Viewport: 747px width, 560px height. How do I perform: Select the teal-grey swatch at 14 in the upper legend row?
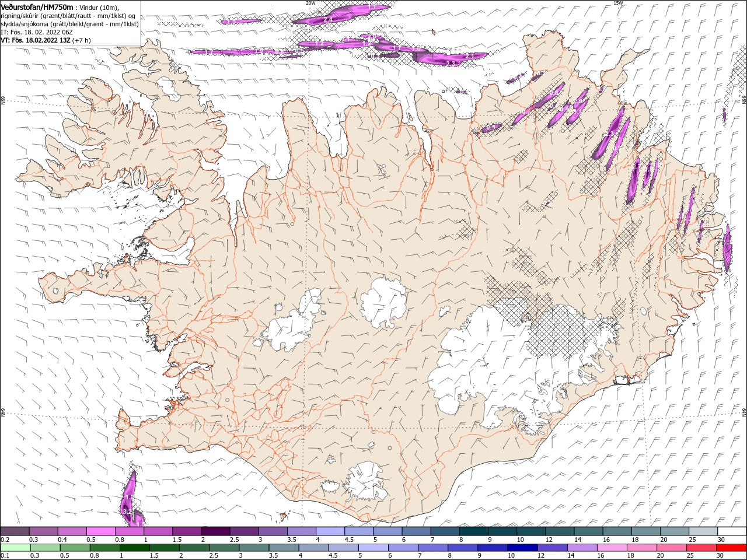click(x=589, y=531)
